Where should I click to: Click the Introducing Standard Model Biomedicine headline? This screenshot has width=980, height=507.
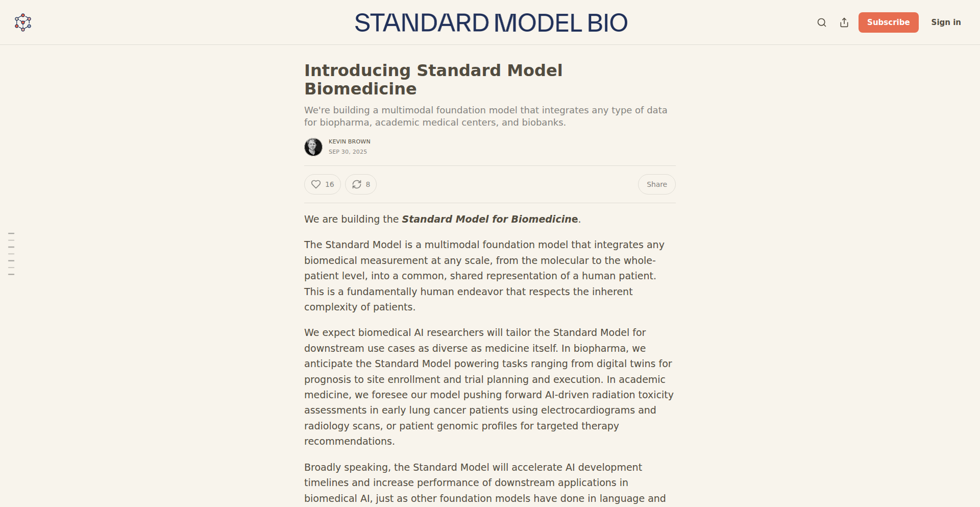click(x=433, y=79)
